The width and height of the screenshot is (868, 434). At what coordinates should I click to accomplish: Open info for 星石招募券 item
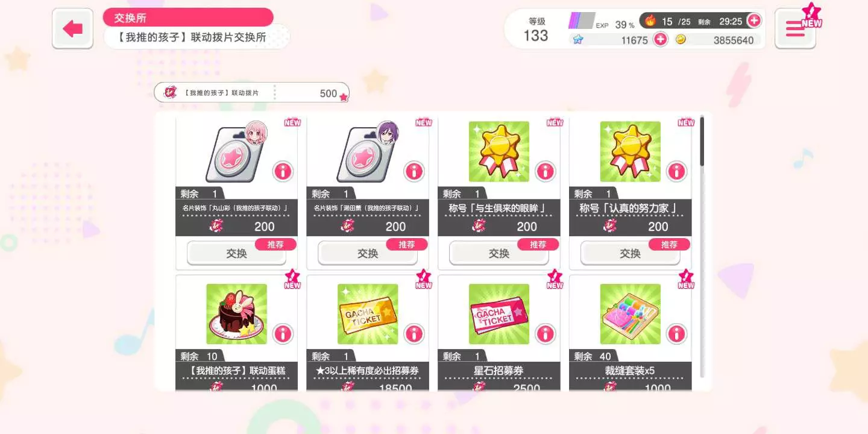(x=545, y=334)
